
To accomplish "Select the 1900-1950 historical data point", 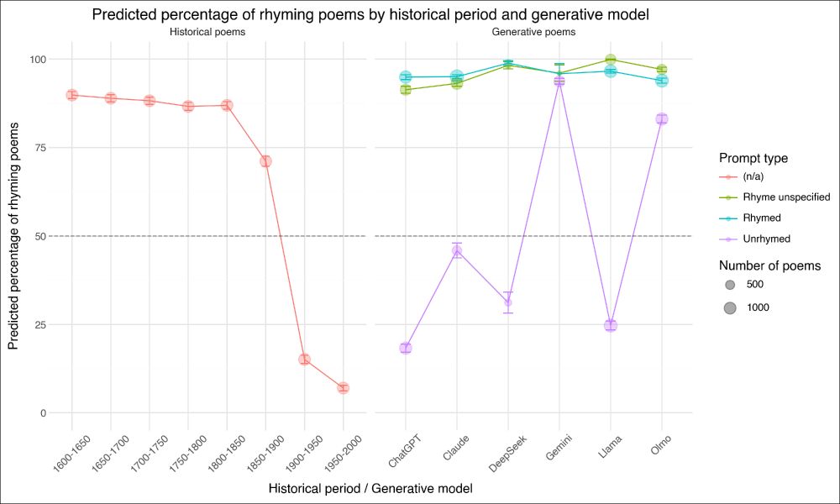I will [304, 360].
